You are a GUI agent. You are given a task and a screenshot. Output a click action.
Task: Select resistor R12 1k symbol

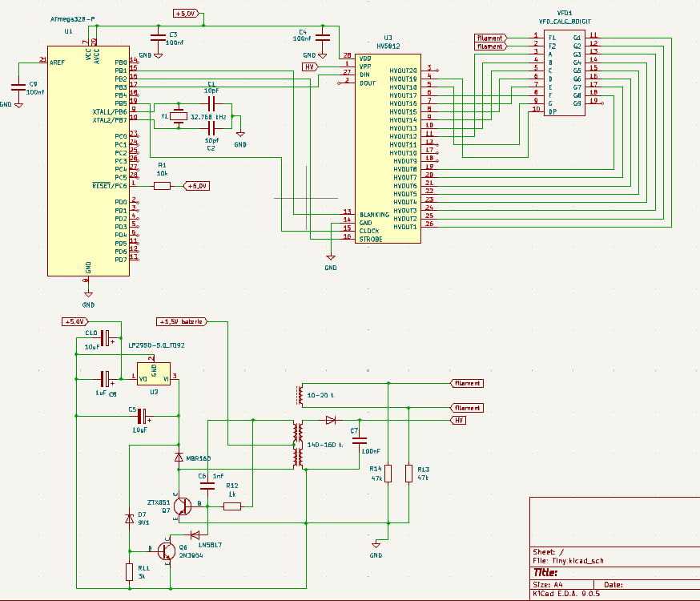coord(232,506)
